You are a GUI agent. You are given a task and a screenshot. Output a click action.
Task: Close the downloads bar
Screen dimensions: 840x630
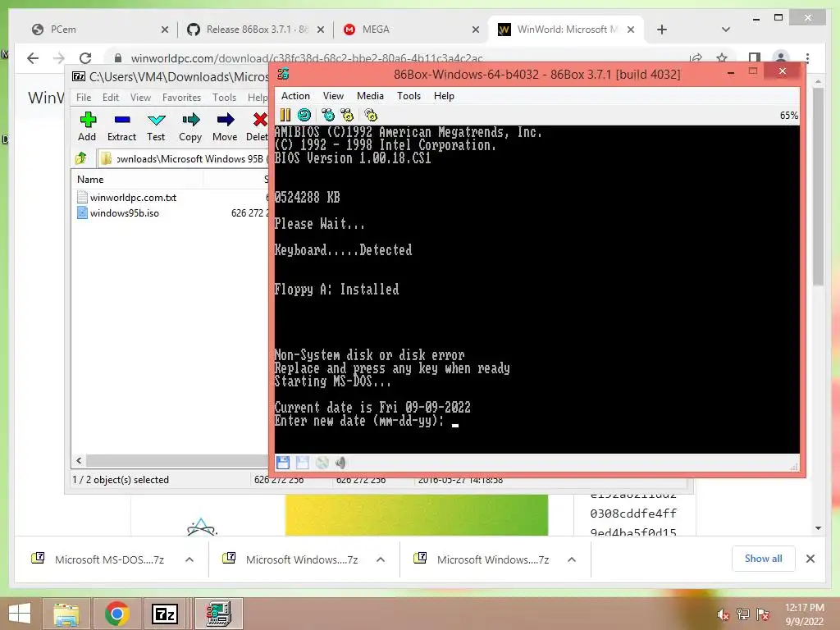pos(810,559)
